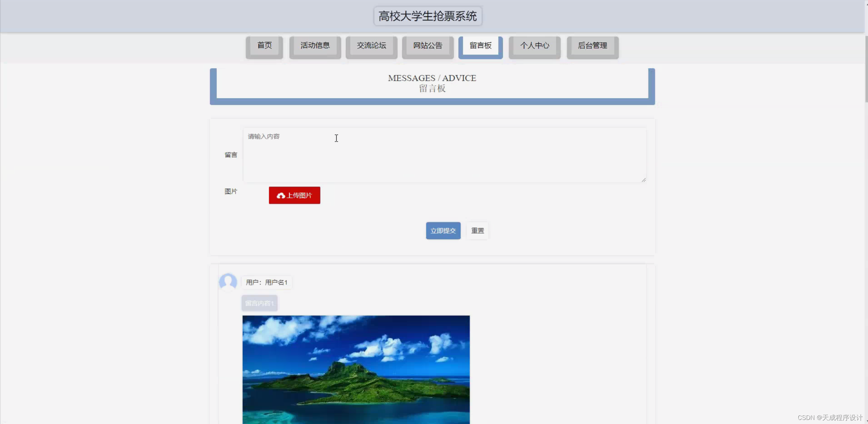
Task: Click the user avatar icon
Action: point(228,282)
